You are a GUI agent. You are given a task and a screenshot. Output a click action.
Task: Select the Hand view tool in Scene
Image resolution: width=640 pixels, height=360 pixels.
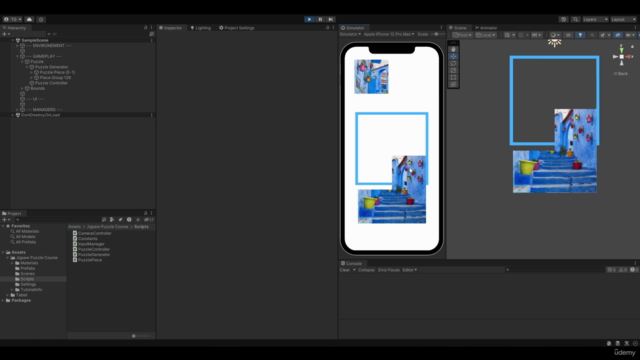(453, 49)
